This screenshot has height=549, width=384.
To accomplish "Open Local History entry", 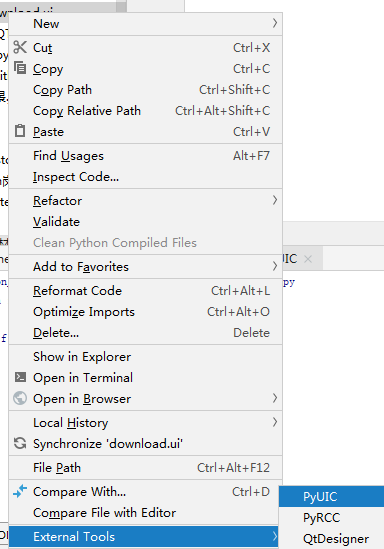I will click(x=145, y=423).
